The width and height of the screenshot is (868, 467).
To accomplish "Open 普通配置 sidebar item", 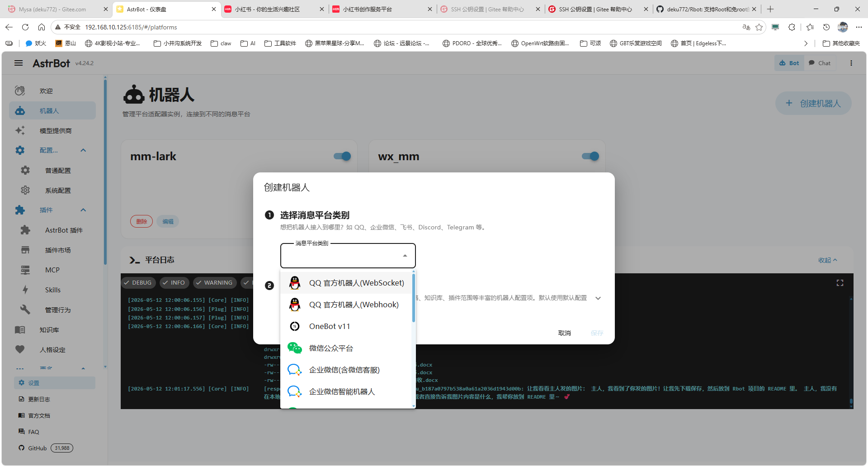I will tap(52, 171).
